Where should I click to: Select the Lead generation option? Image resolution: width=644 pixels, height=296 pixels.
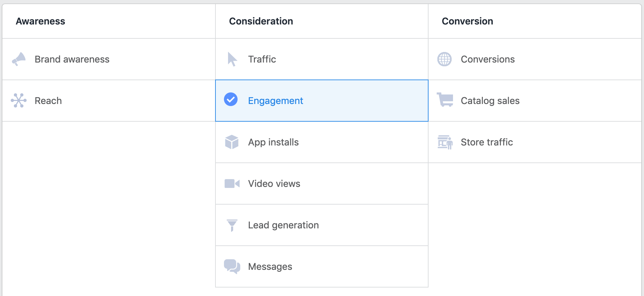[283, 225]
